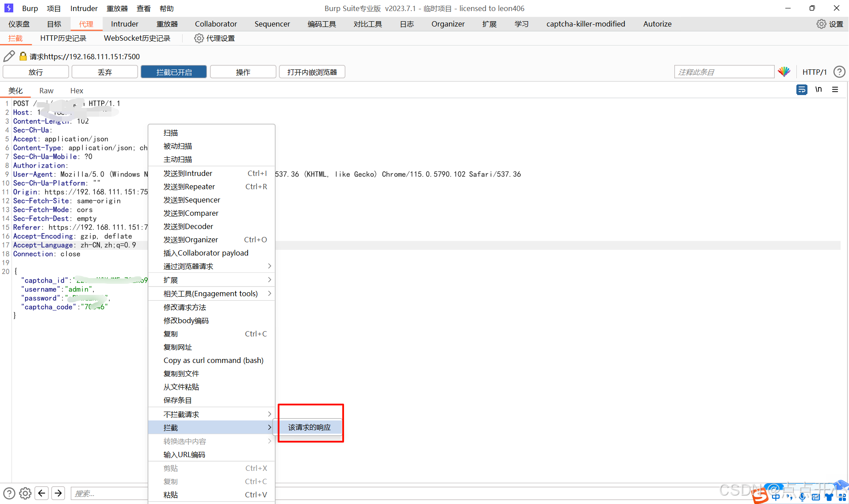Click the Sogou input method tray icon
Viewport: 849px width, 504px height.
click(x=760, y=496)
